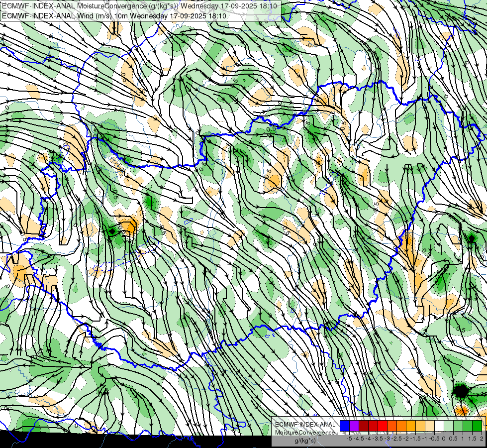Click the ECMWF-INDEX-ANAL label in the legend
Screen dimensions: 487x448
[x=305, y=425]
